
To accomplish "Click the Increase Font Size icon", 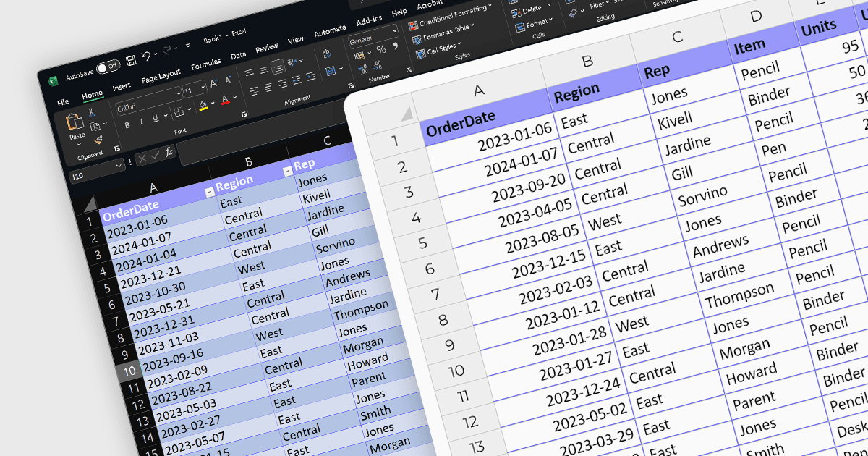I will (214, 83).
